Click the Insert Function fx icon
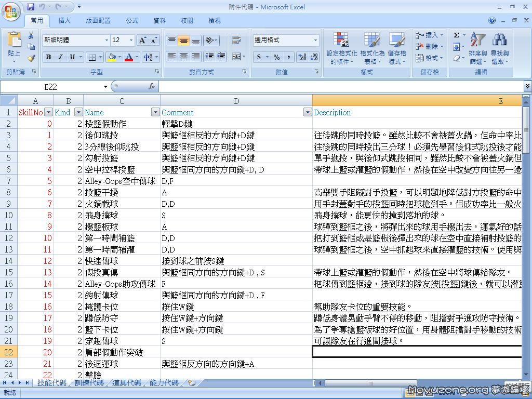 coord(152,86)
